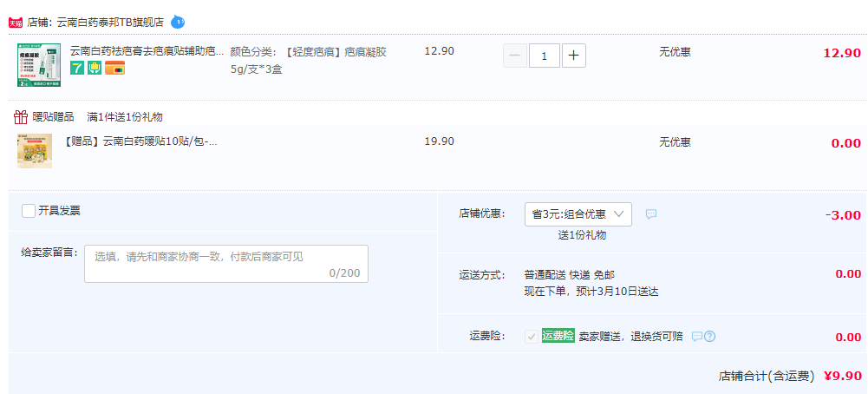Image resolution: width=868 pixels, height=394 pixels.
Task: Click the speech bubble icon in 运费险 row
Action: pyautogui.click(x=697, y=336)
